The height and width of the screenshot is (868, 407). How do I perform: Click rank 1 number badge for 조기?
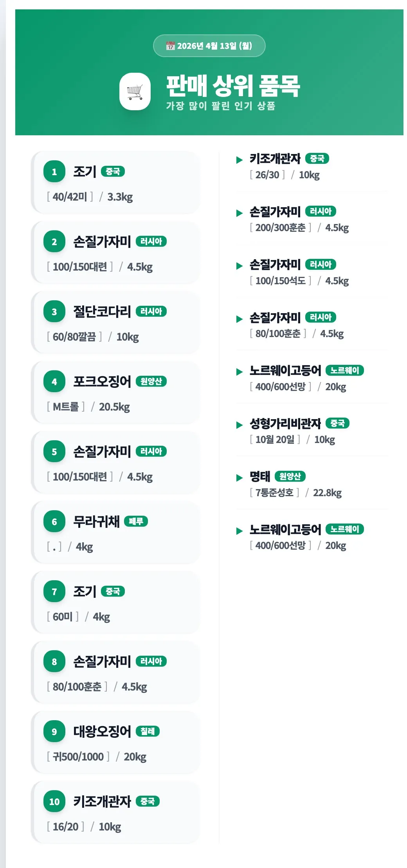54,172
